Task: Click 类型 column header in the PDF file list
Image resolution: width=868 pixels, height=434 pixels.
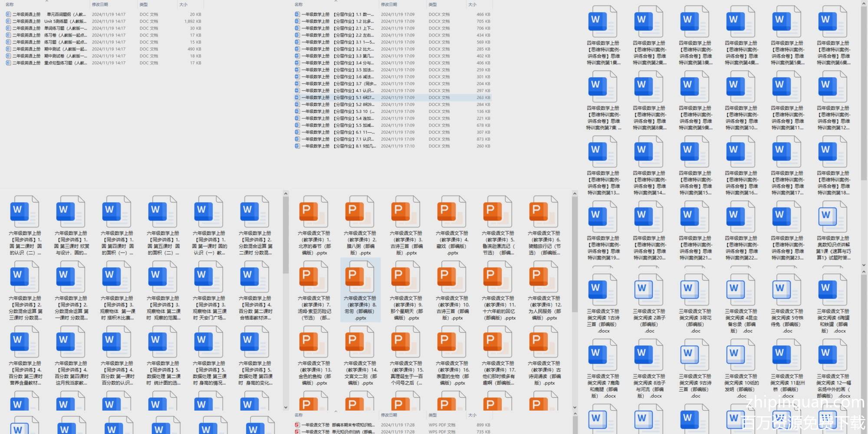Action: coord(433,415)
